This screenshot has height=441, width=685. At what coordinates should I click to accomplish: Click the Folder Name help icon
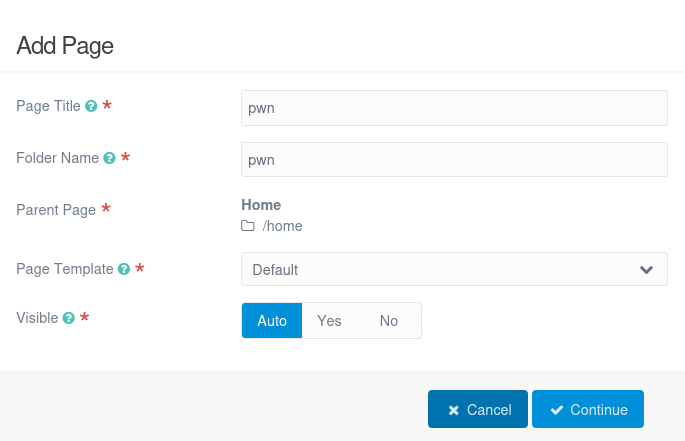coord(109,158)
